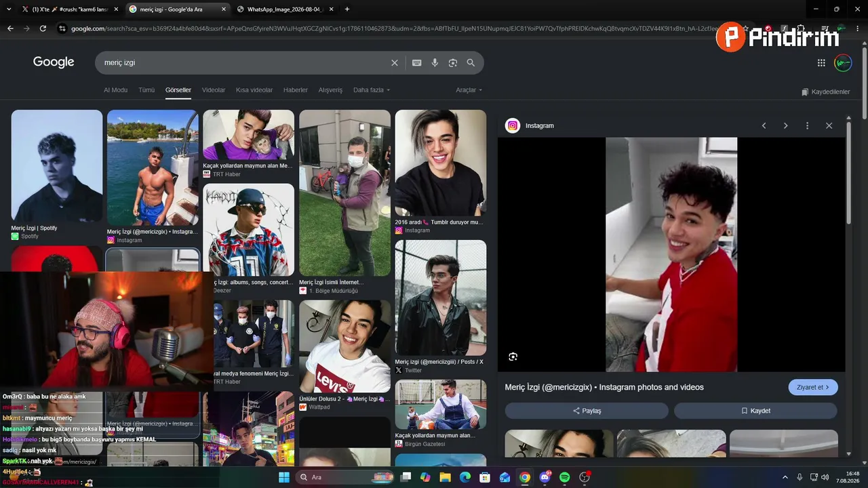The image size is (868, 488).
Task: Click the magnifier search submit icon
Action: coord(471,62)
